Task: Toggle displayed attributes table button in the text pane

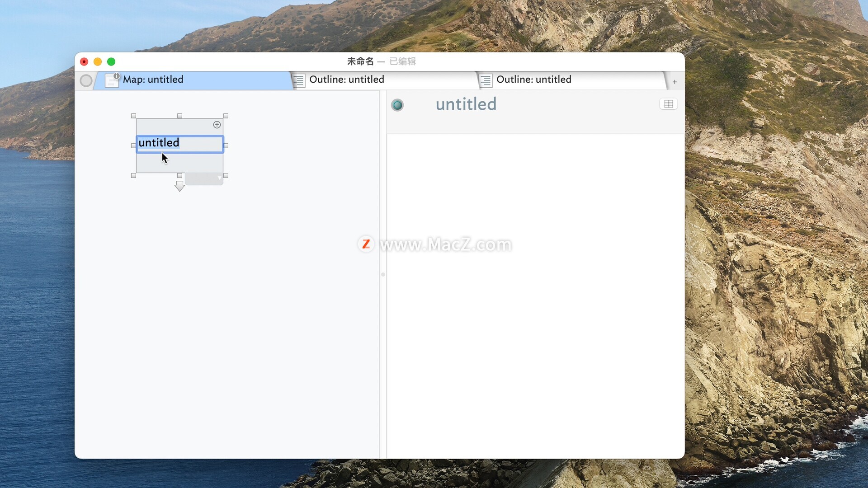Action: click(668, 104)
